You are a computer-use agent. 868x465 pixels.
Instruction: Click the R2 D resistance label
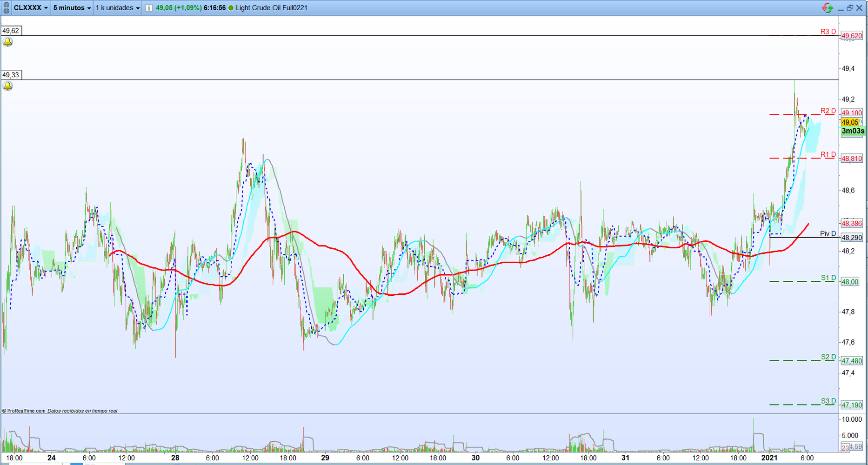828,111
